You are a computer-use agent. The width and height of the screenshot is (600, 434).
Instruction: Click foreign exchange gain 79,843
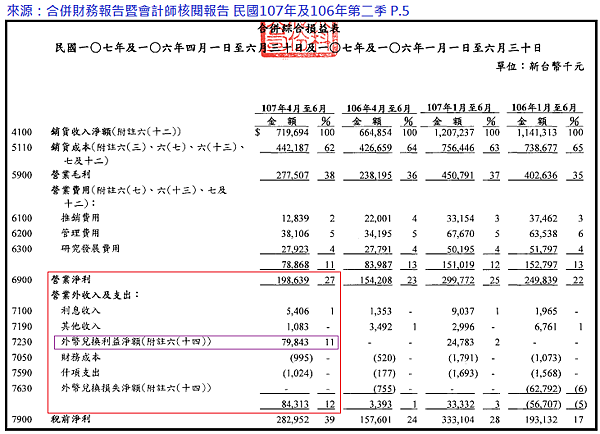(295, 342)
